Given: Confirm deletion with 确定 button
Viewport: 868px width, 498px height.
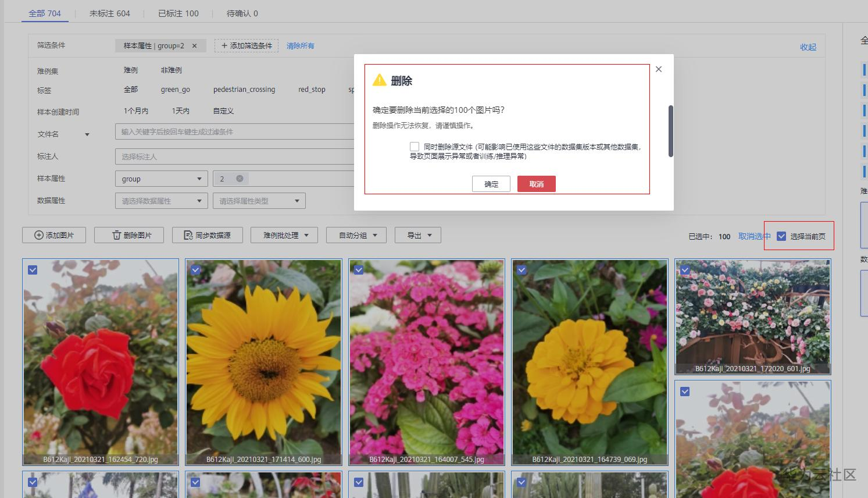Looking at the screenshot, I should click(x=491, y=184).
